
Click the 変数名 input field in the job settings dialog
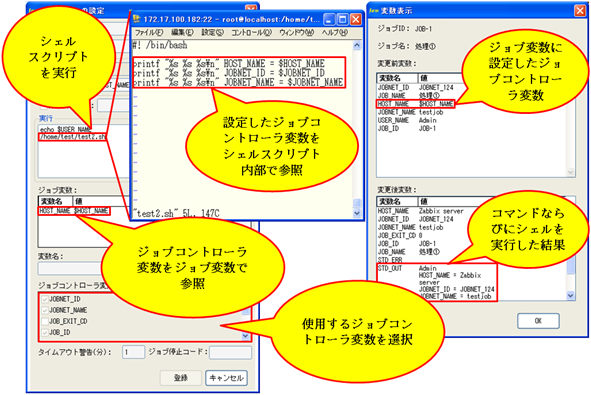70,268
